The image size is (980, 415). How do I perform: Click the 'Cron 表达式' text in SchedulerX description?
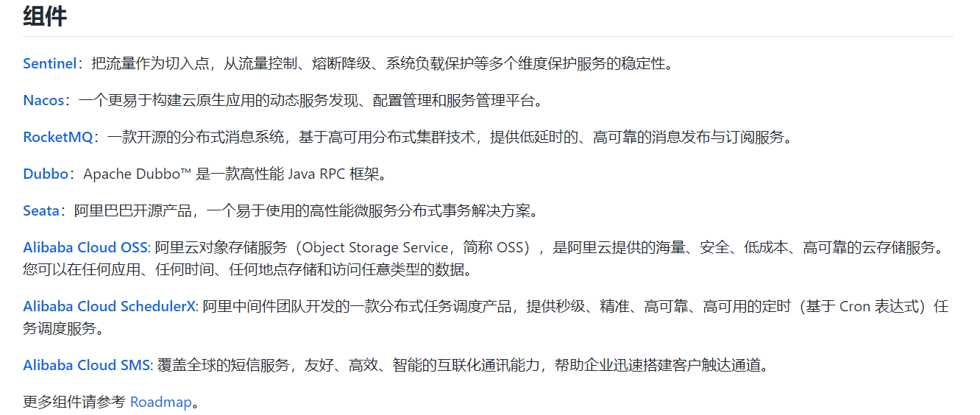[x=881, y=306]
